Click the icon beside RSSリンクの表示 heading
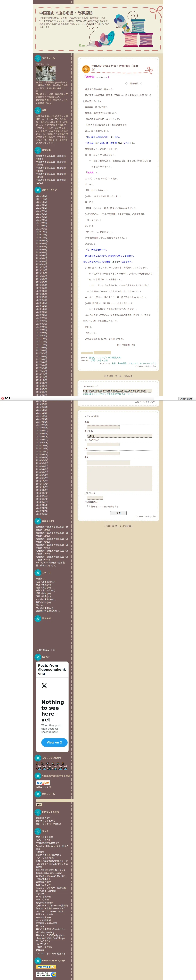The width and height of the screenshot is (196, 980). [38, 812]
